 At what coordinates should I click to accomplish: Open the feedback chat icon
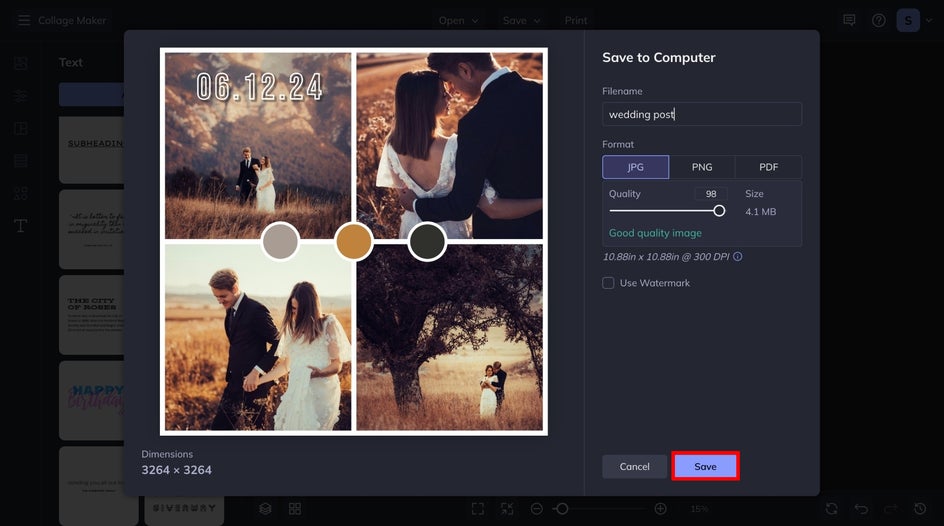(x=849, y=20)
